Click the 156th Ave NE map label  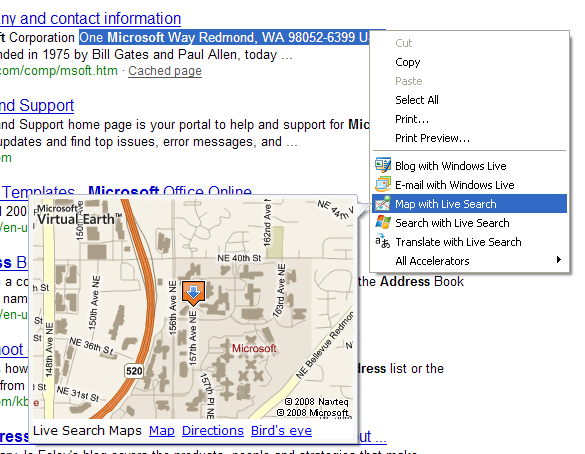point(172,308)
